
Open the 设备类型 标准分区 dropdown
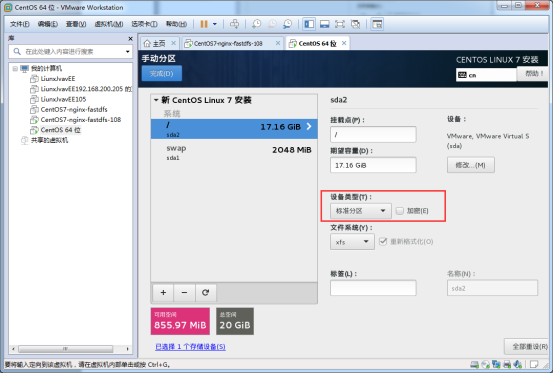[360, 211]
